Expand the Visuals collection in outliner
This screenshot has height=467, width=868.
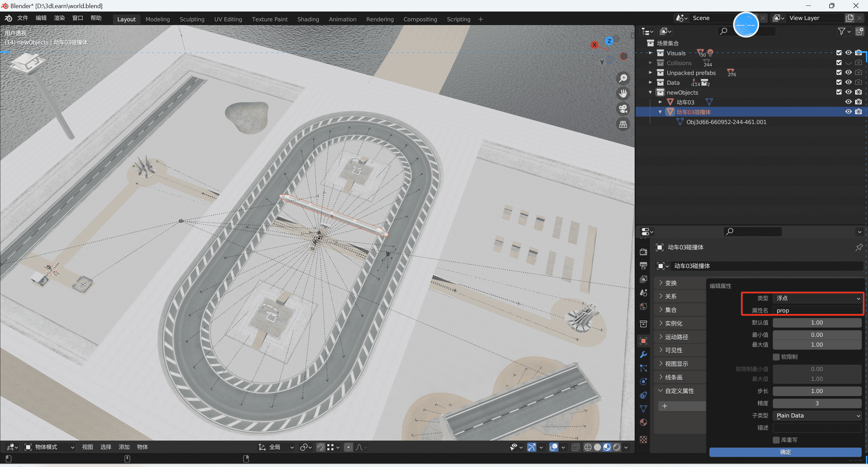[650, 53]
